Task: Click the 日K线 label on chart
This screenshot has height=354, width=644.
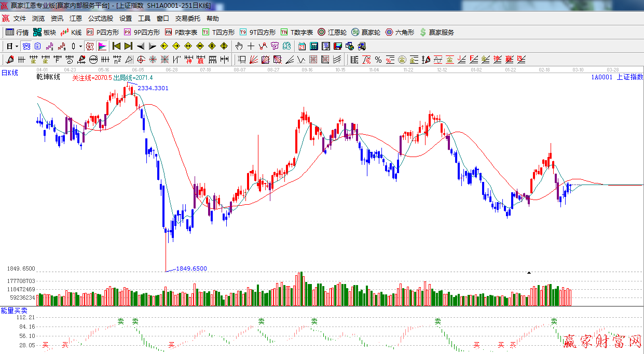Action: coord(9,73)
